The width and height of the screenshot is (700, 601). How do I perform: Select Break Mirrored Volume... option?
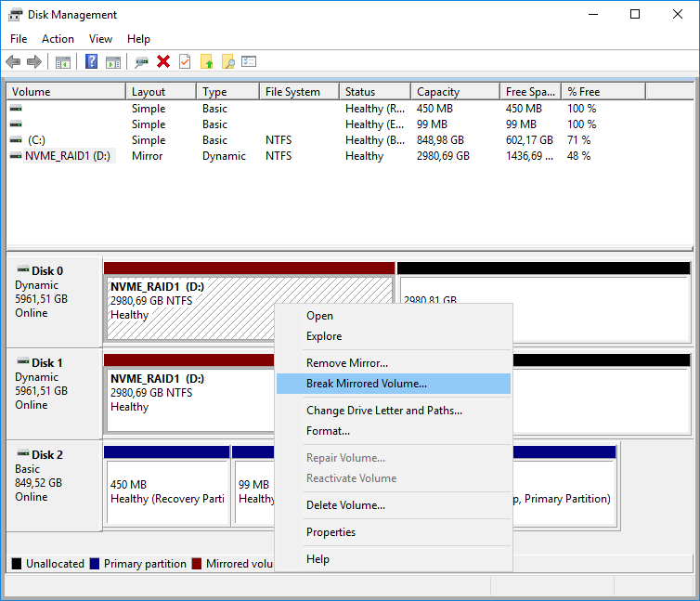394,384
